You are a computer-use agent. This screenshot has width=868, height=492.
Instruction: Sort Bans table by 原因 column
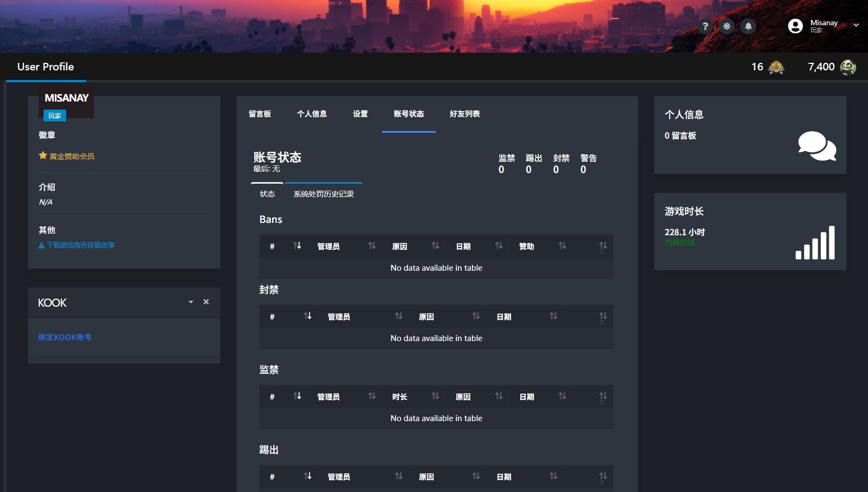[413, 246]
